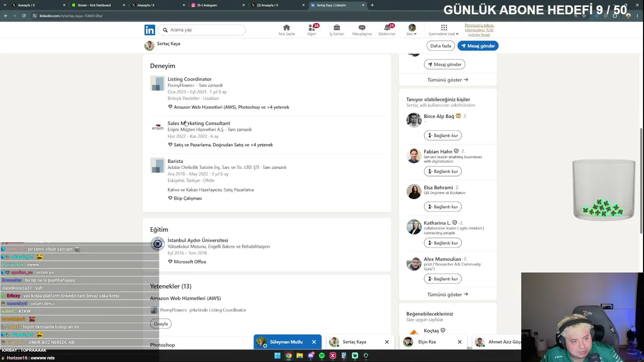The width and height of the screenshot is (644, 362).
Task: Expand İşletmelere özel menu
Action: (444, 30)
